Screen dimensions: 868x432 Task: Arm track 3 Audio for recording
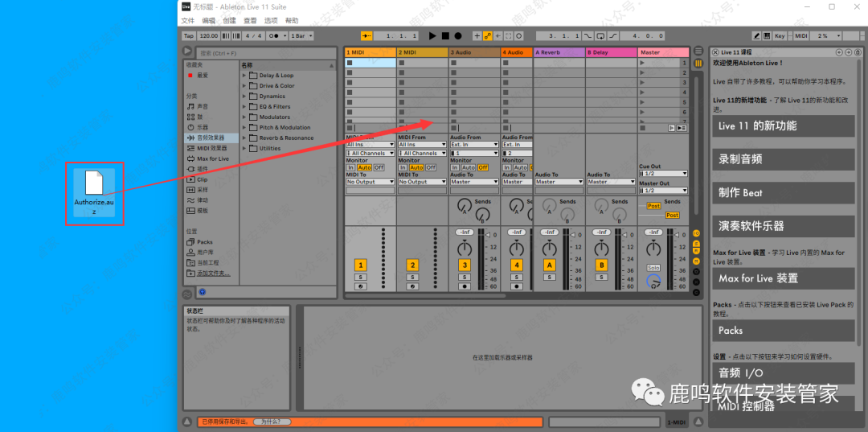465,286
